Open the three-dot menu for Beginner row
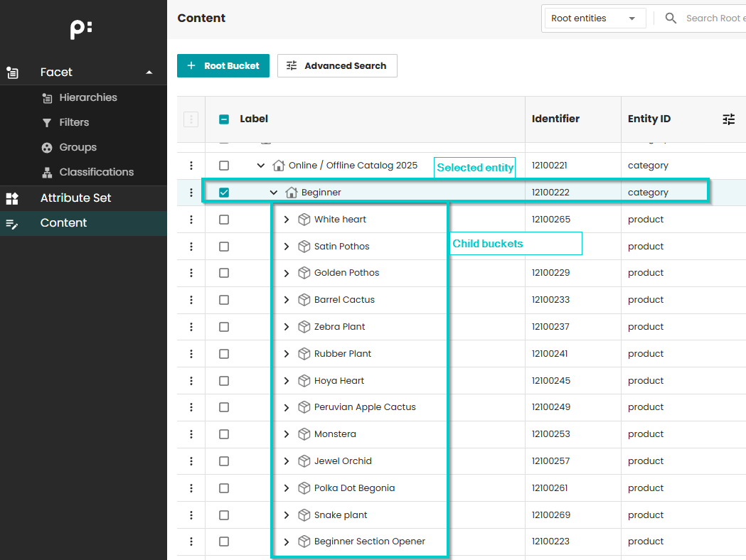The image size is (746, 560). (x=191, y=193)
